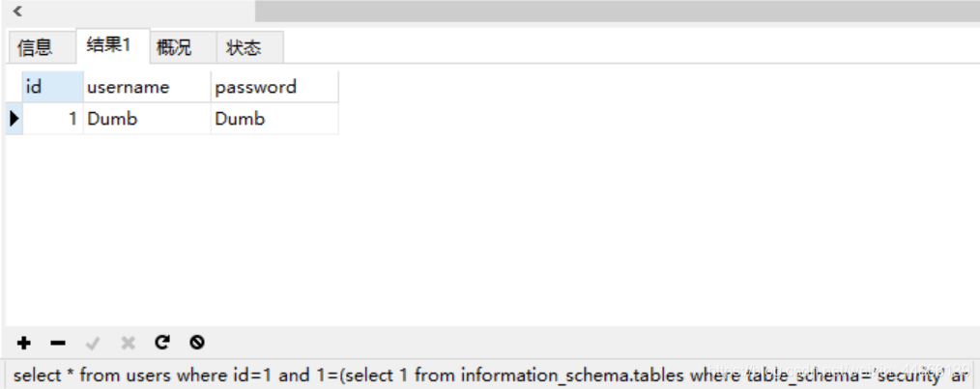This screenshot has height=389, width=980.
Task: Click the scroll-left arrow at the top
Action: 16,11
